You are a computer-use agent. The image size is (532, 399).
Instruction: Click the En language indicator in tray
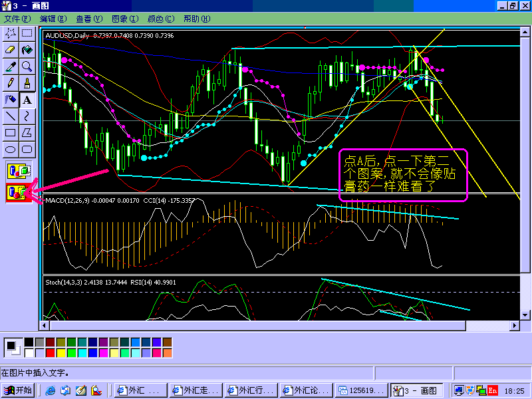pyautogui.click(x=493, y=390)
